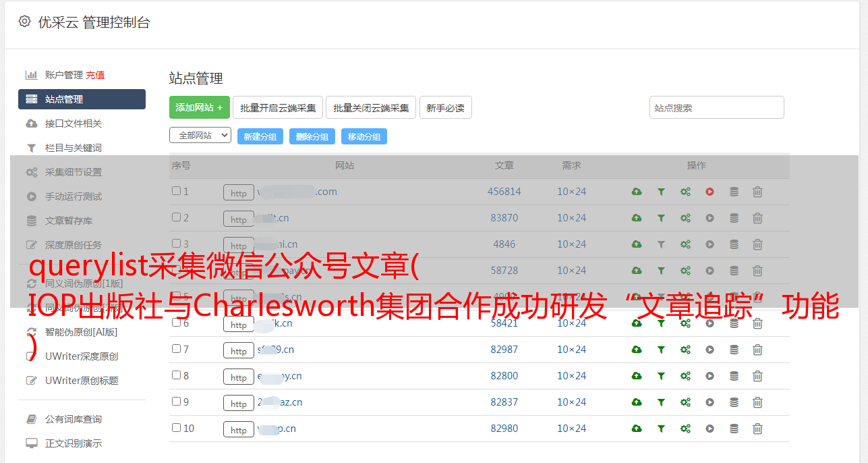Image resolution: width=868 pixels, height=463 pixels.
Task: Select 站点管理 in the sidebar
Action: tap(82, 99)
